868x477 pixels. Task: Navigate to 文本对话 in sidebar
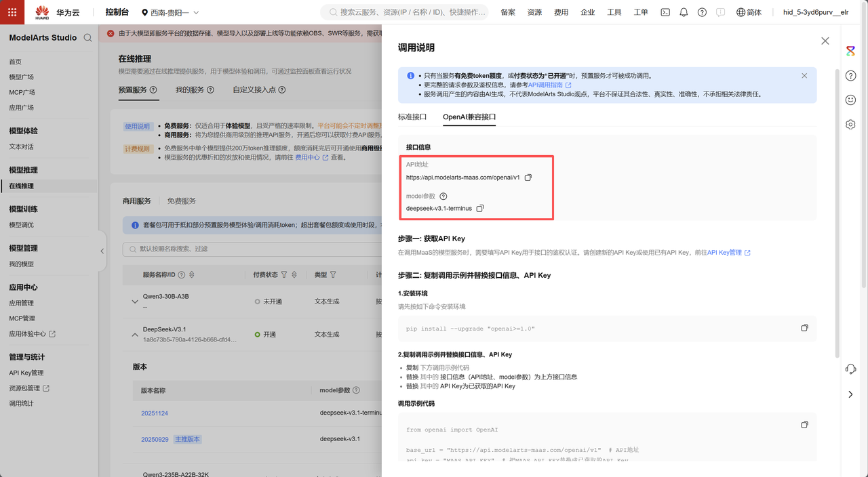point(22,146)
